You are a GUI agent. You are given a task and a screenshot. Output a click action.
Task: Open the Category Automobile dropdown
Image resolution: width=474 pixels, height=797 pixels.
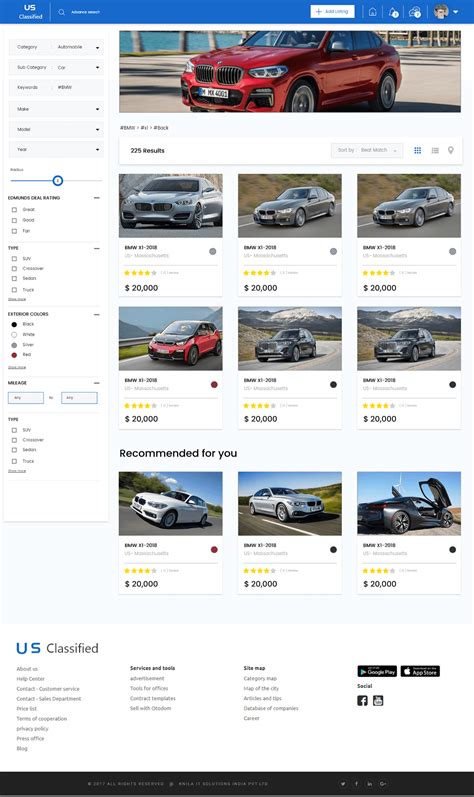click(x=56, y=47)
